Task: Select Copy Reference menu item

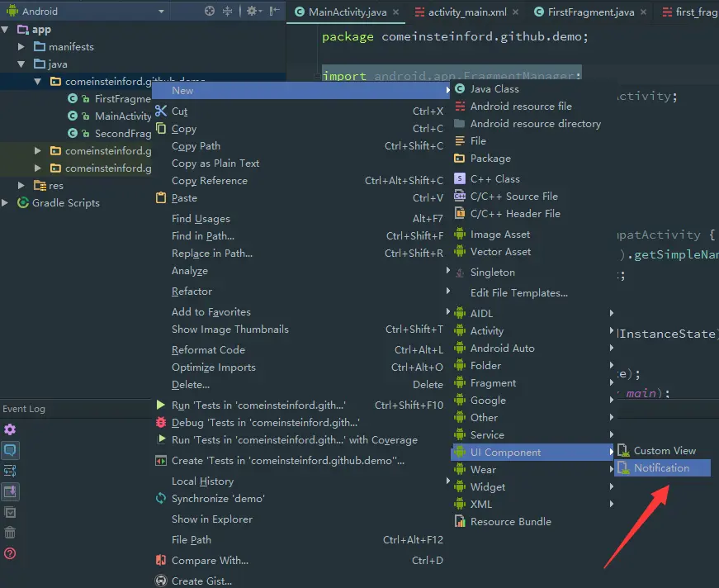Action: pos(302,180)
